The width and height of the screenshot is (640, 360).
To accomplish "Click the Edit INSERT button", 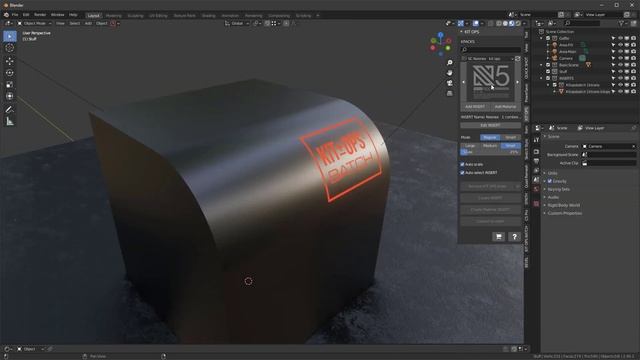I will click(491, 125).
